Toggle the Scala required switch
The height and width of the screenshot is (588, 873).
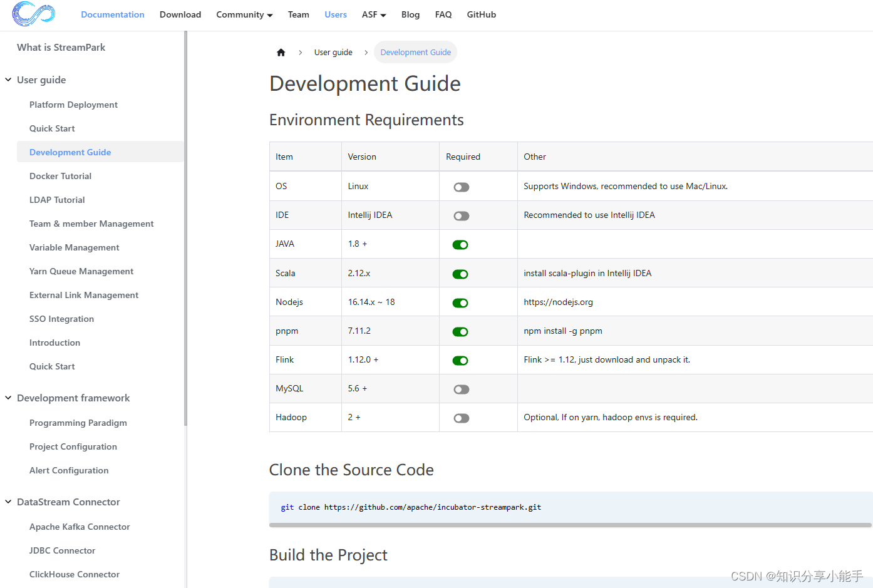coord(460,274)
